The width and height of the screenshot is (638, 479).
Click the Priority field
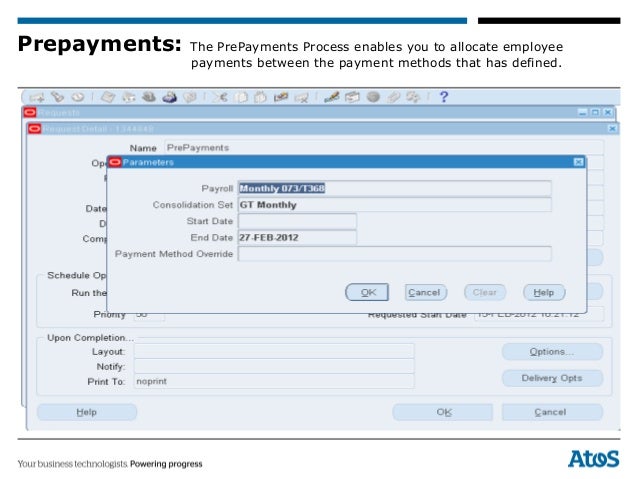pyautogui.click(x=149, y=316)
